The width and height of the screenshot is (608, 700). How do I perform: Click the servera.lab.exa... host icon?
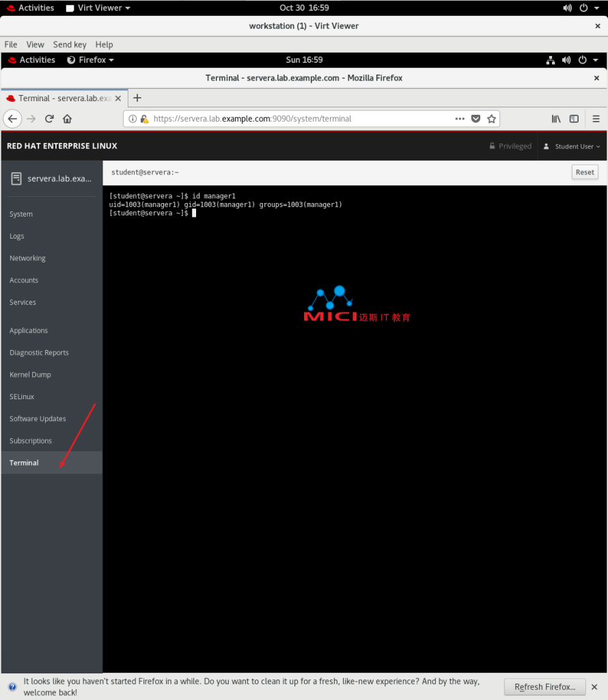(x=16, y=178)
